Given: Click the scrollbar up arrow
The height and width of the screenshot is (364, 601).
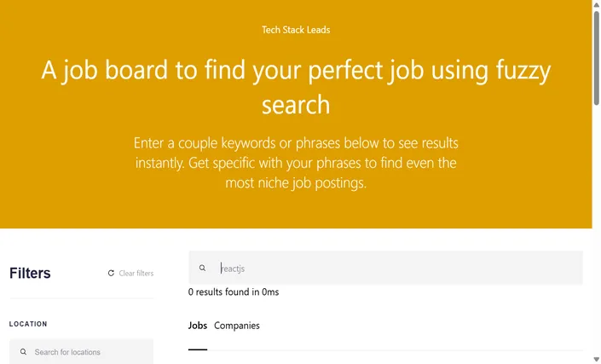Looking at the screenshot, I should point(597,3).
